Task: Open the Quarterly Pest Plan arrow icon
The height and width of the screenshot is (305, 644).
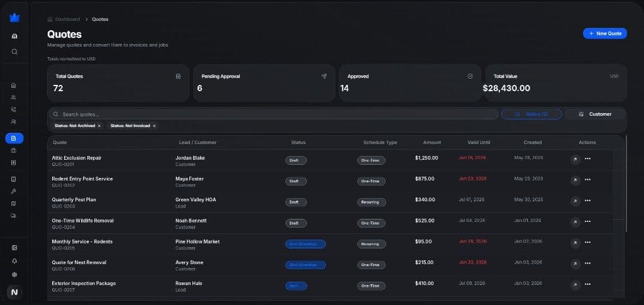Action: tap(575, 201)
